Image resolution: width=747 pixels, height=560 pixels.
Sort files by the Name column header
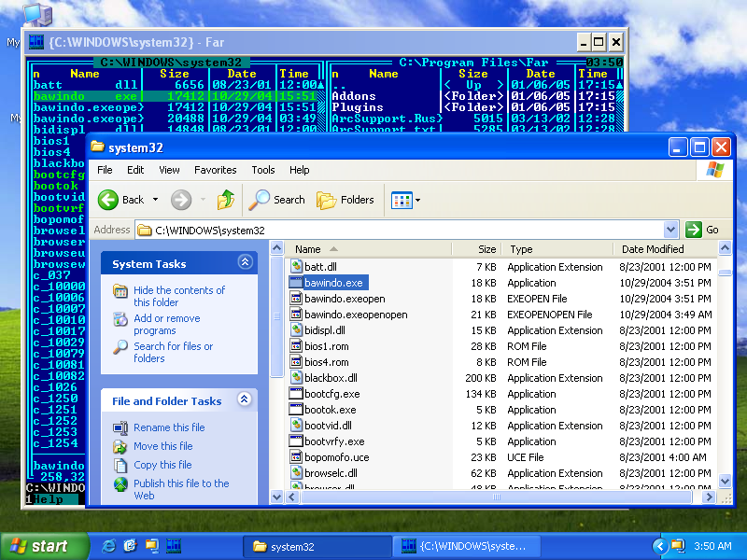point(369,249)
